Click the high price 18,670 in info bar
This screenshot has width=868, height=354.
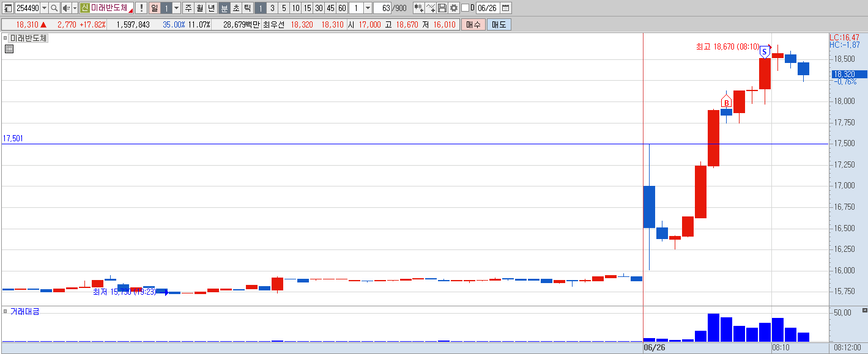[x=407, y=24]
